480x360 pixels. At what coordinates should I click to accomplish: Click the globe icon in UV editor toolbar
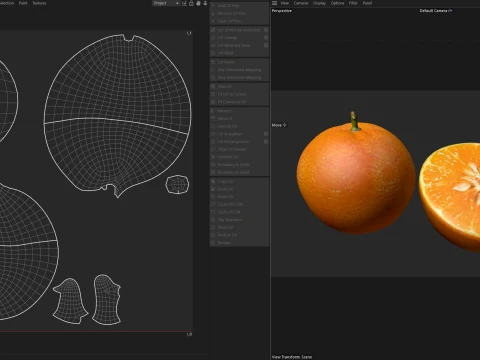(198, 3)
